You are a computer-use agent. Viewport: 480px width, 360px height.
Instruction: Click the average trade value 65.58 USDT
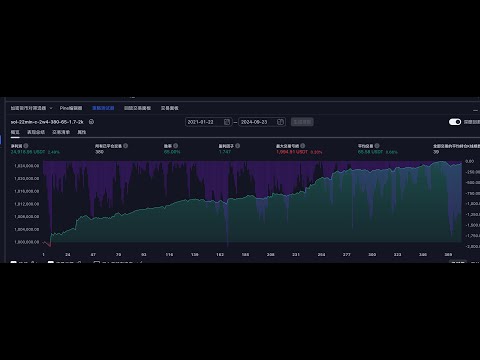click(x=370, y=152)
